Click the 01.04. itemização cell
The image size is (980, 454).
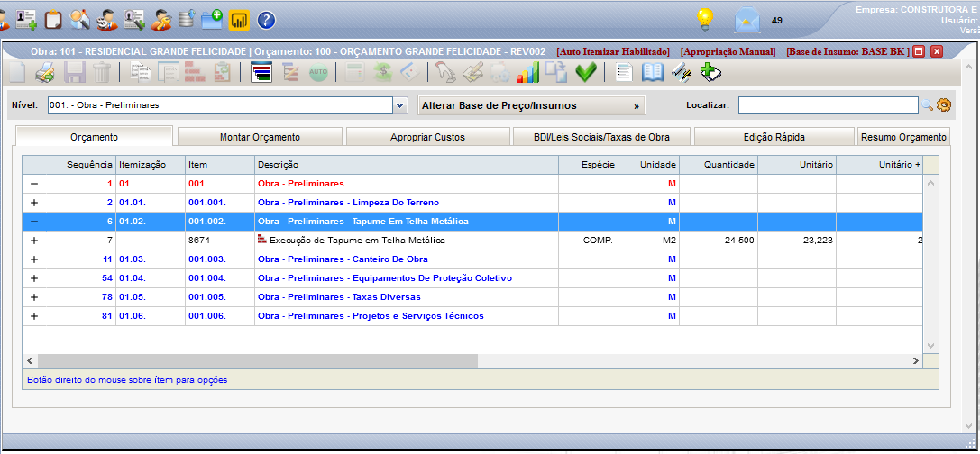pos(151,278)
